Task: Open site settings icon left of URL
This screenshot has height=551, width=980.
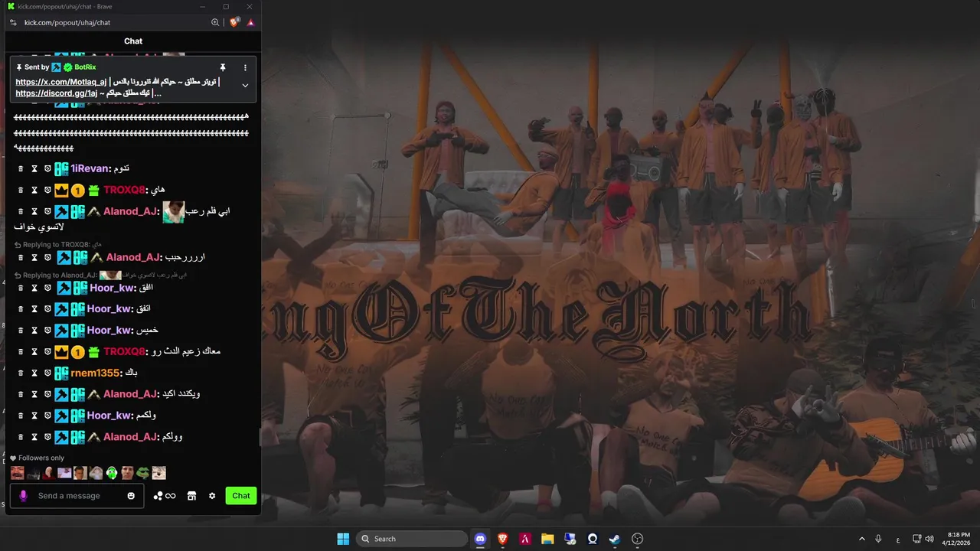Action: pyautogui.click(x=13, y=22)
